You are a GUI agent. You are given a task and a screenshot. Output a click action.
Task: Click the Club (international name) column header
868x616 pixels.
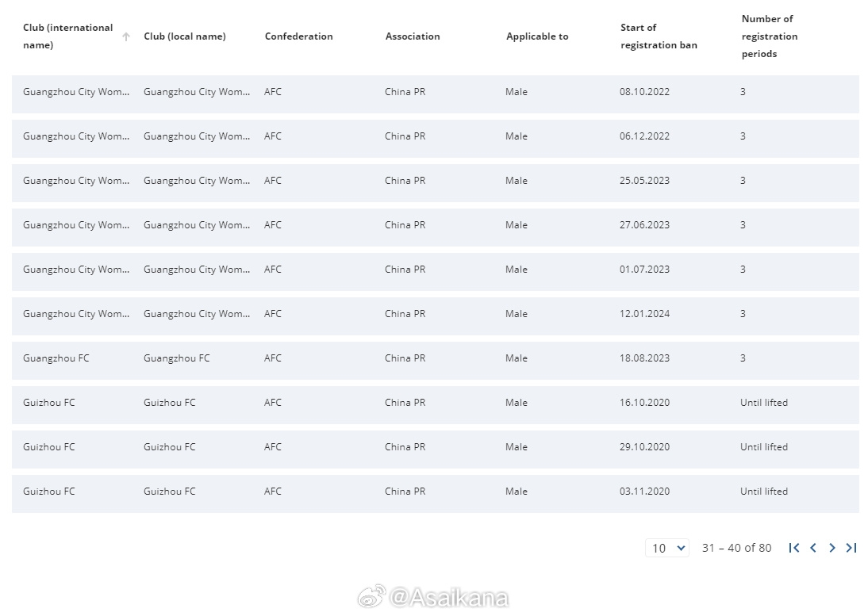[67, 36]
